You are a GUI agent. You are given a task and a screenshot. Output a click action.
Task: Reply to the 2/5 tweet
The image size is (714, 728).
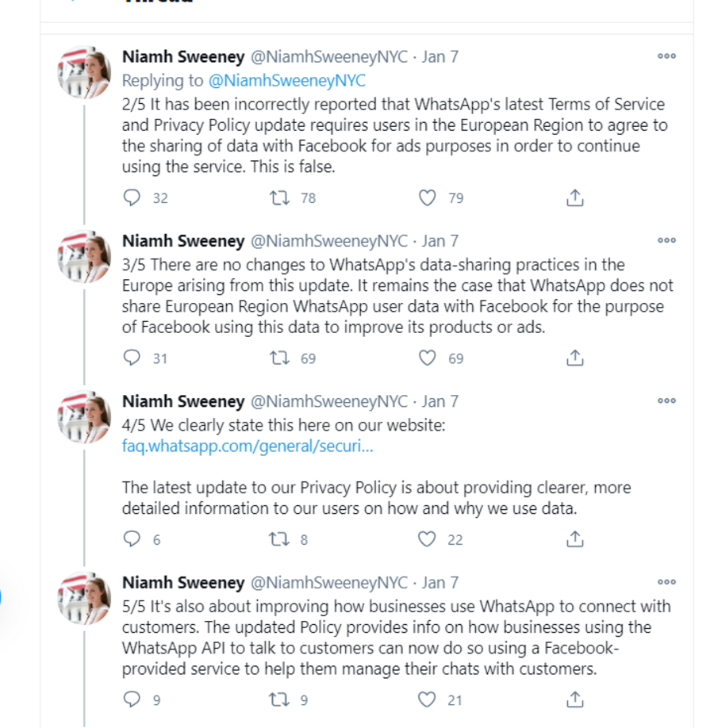[x=132, y=197]
